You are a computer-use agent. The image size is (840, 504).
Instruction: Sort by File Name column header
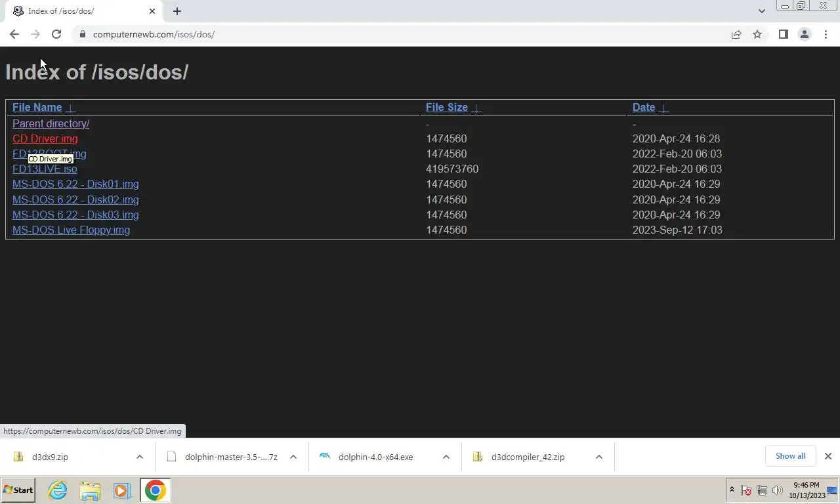click(37, 108)
